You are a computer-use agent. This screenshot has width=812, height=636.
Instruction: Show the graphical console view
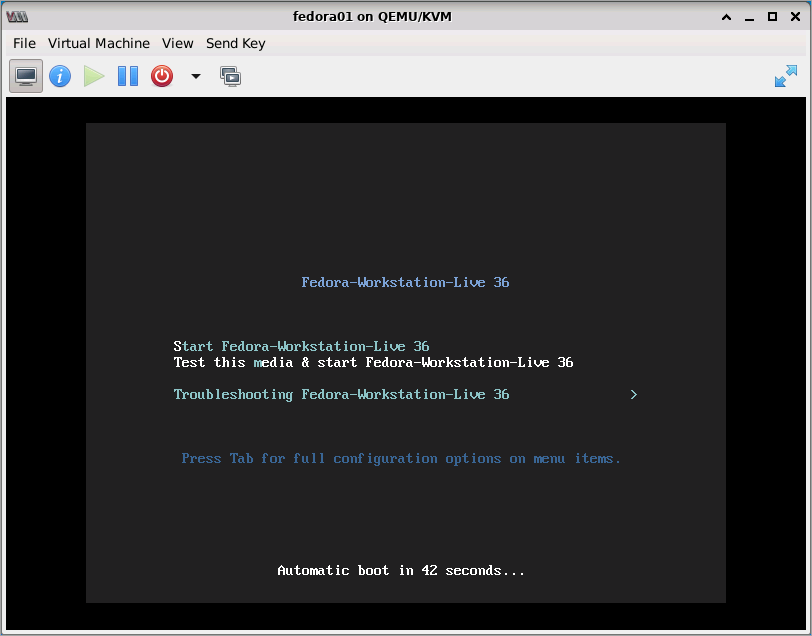[x=26, y=77]
